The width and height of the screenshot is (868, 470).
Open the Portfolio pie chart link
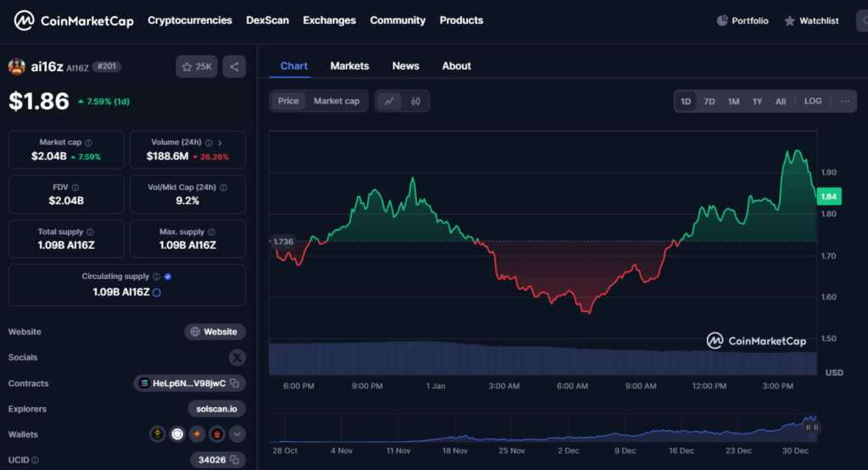743,20
